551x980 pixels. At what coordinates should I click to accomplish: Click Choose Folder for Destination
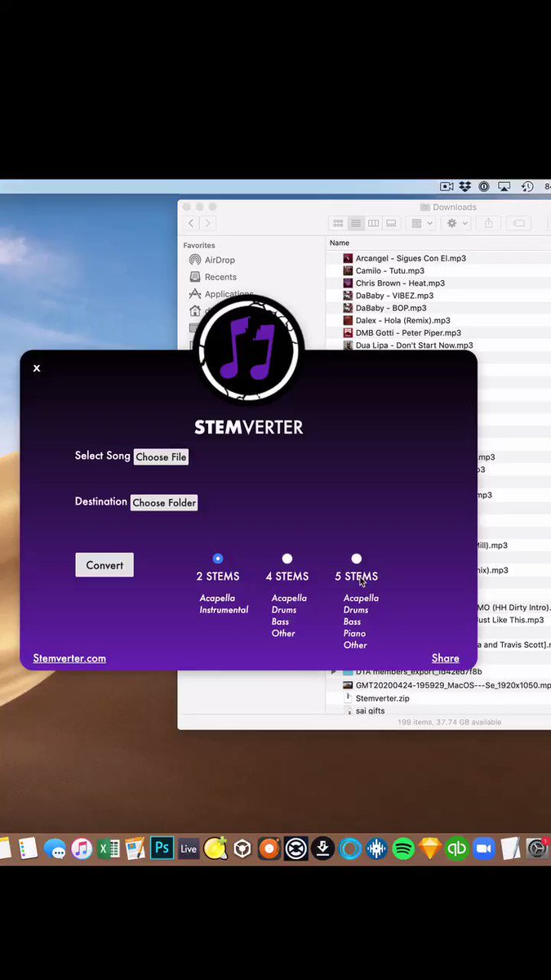point(164,503)
